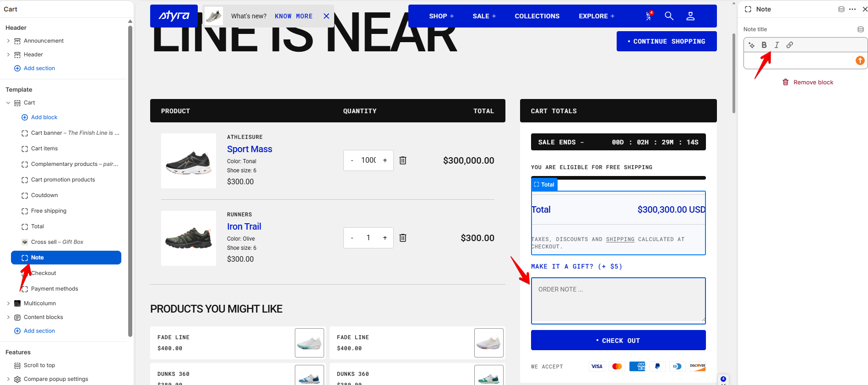Decrease Sport Mass quantity with minus

point(352,160)
